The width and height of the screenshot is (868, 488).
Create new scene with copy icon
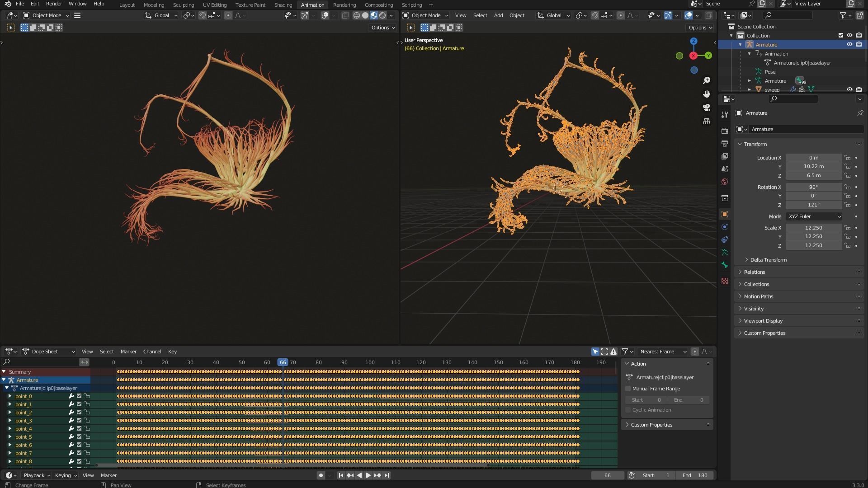click(762, 4)
